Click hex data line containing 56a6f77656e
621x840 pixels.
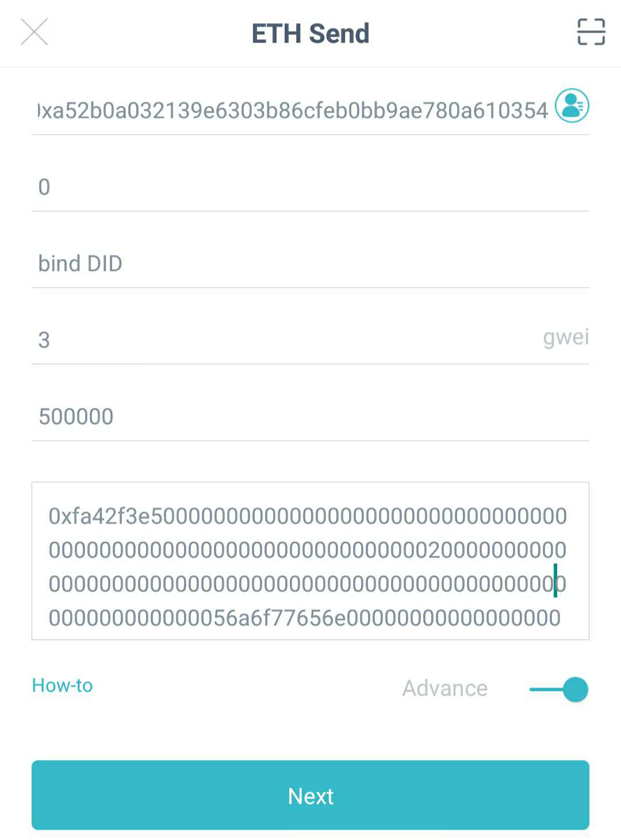coord(305,618)
